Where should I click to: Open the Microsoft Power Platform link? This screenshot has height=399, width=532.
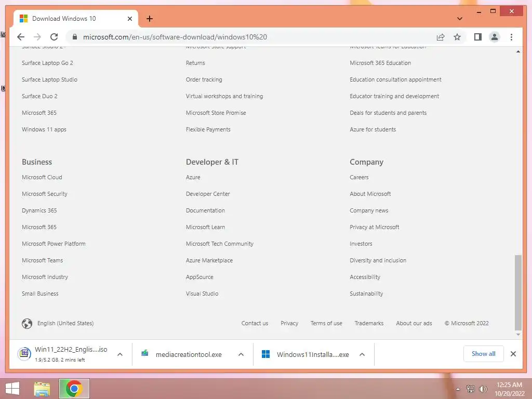coord(54,244)
